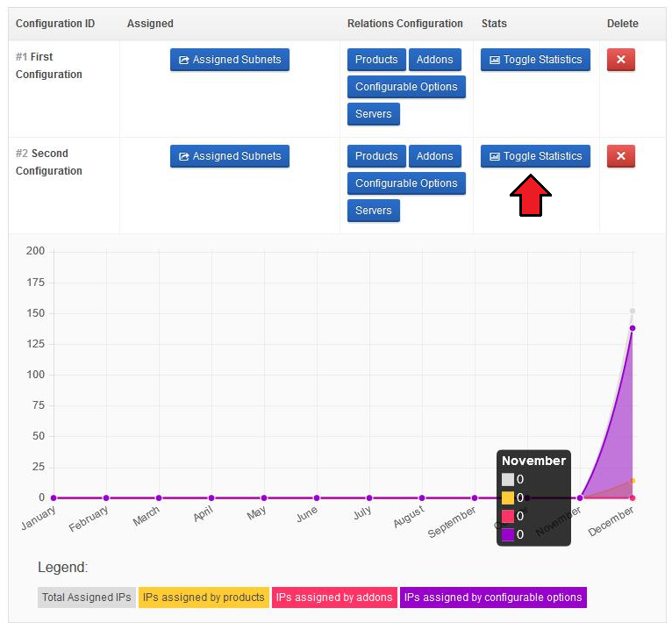This screenshot has width=672, height=637.
Task: Click the April data point on chart
Action: (x=211, y=497)
